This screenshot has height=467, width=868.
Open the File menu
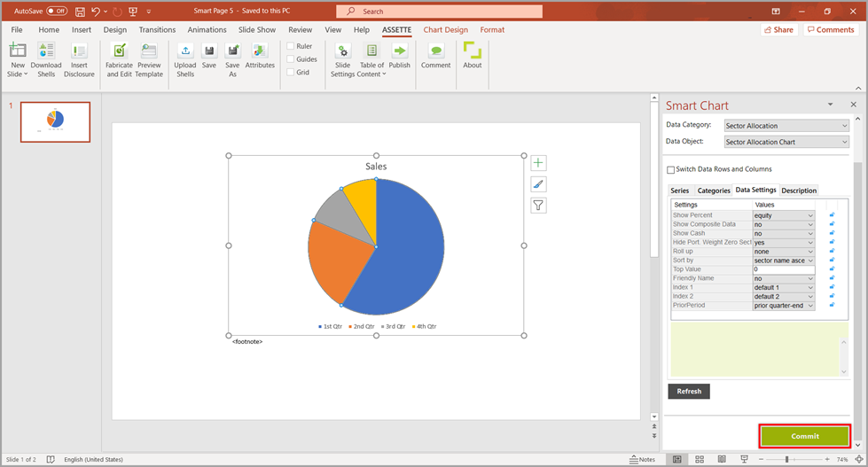(x=17, y=30)
